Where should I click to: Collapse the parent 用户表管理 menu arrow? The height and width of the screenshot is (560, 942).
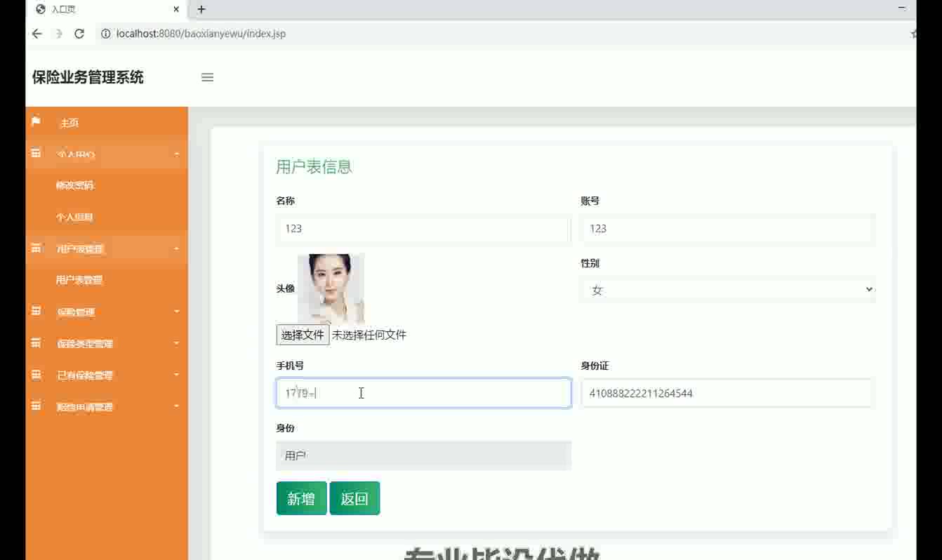pos(176,248)
